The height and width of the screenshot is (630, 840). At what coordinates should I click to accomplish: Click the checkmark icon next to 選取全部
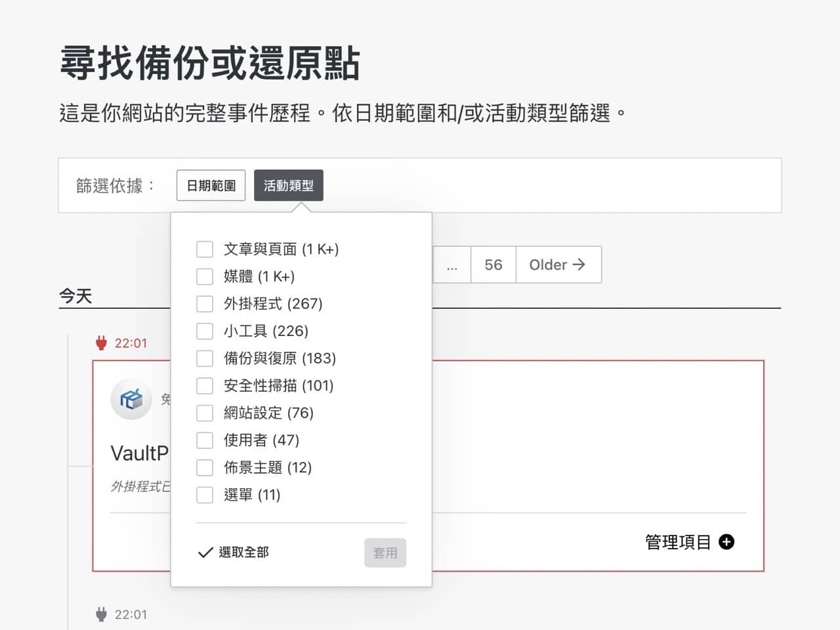point(205,553)
